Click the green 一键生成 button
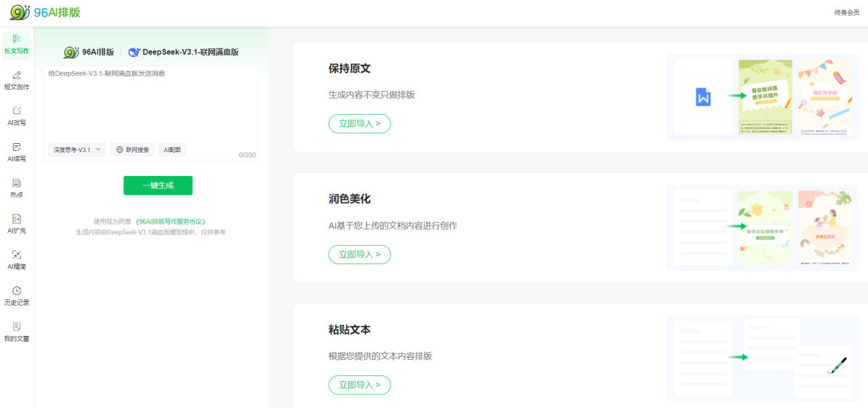The width and height of the screenshot is (868, 408). 158,185
